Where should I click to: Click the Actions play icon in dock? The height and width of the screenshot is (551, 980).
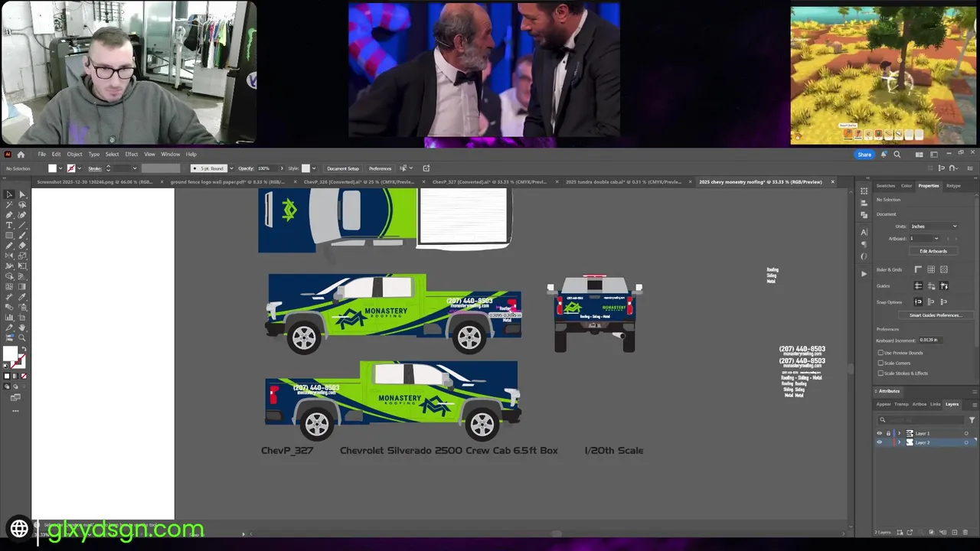tap(864, 273)
